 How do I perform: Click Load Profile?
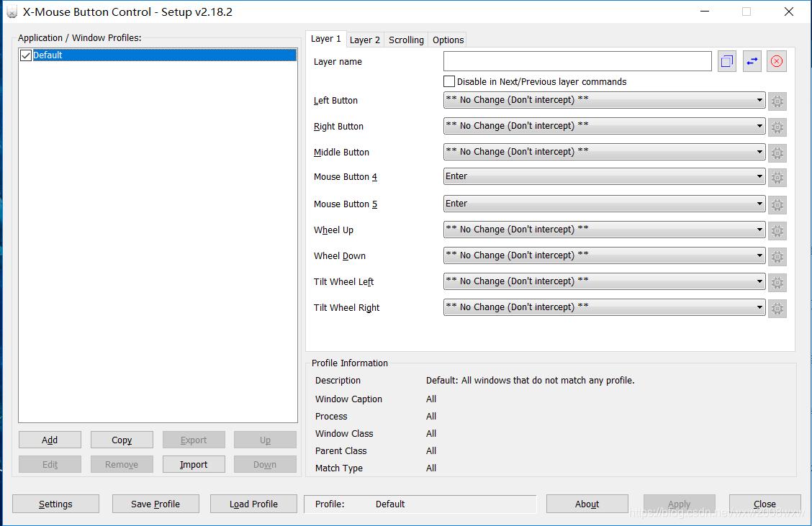click(253, 504)
